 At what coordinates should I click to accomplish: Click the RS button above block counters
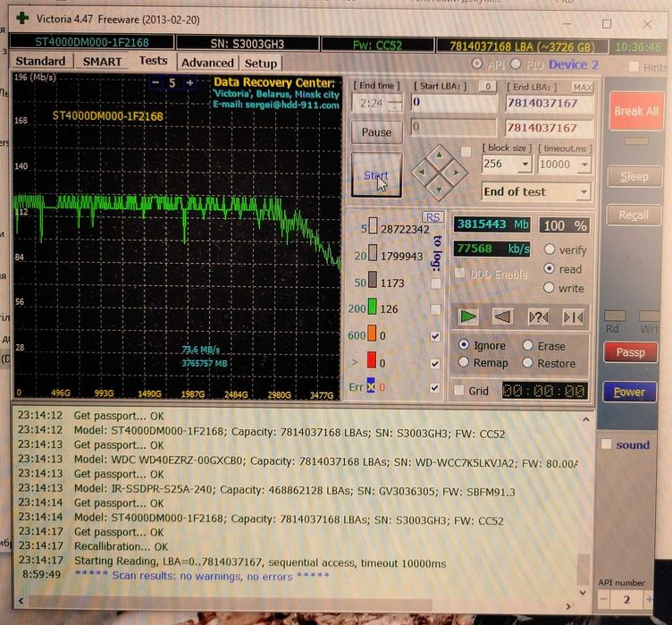(433, 217)
